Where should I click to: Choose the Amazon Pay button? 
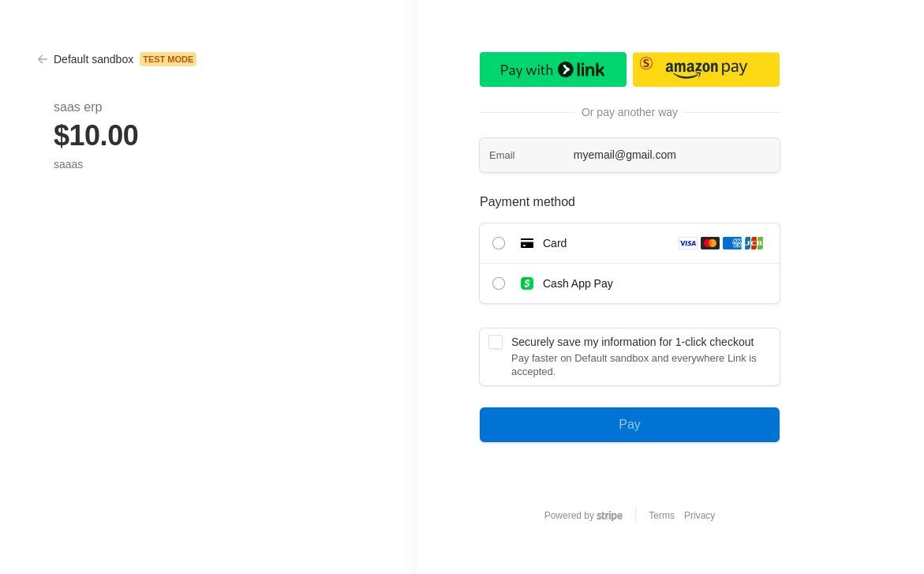tap(705, 69)
